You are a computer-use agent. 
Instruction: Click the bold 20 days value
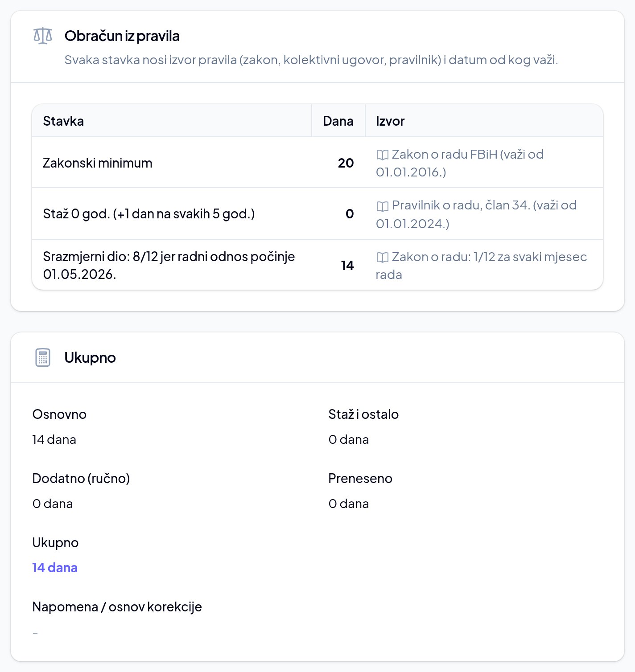[346, 163]
